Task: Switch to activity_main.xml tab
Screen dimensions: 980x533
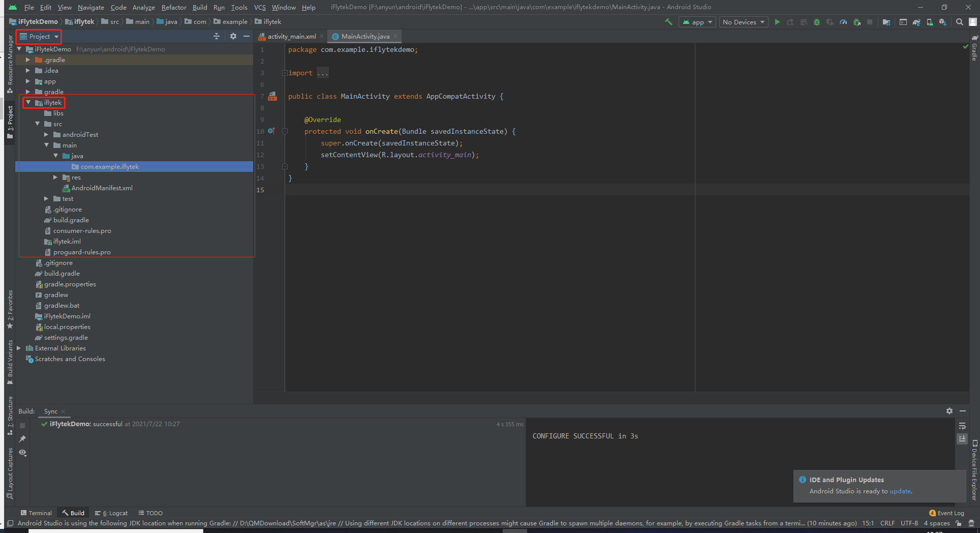Action: click(291, 36)
